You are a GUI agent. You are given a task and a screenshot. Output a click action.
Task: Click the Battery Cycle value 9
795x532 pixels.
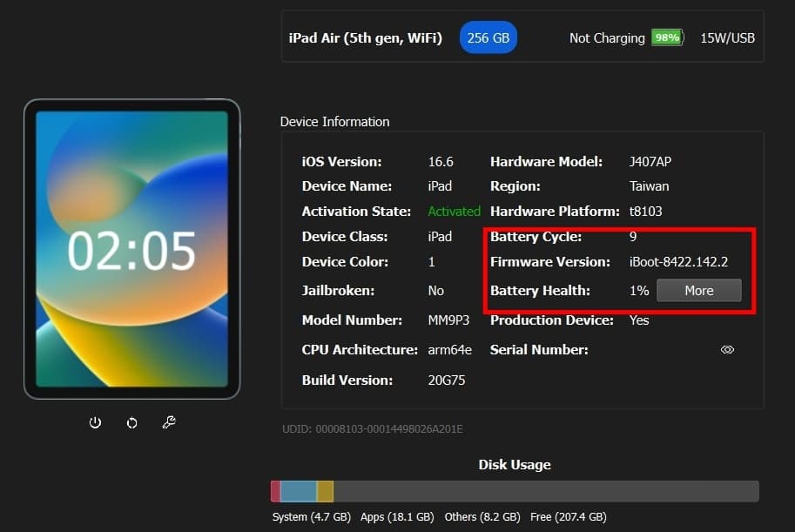click(x=633, y=236)
